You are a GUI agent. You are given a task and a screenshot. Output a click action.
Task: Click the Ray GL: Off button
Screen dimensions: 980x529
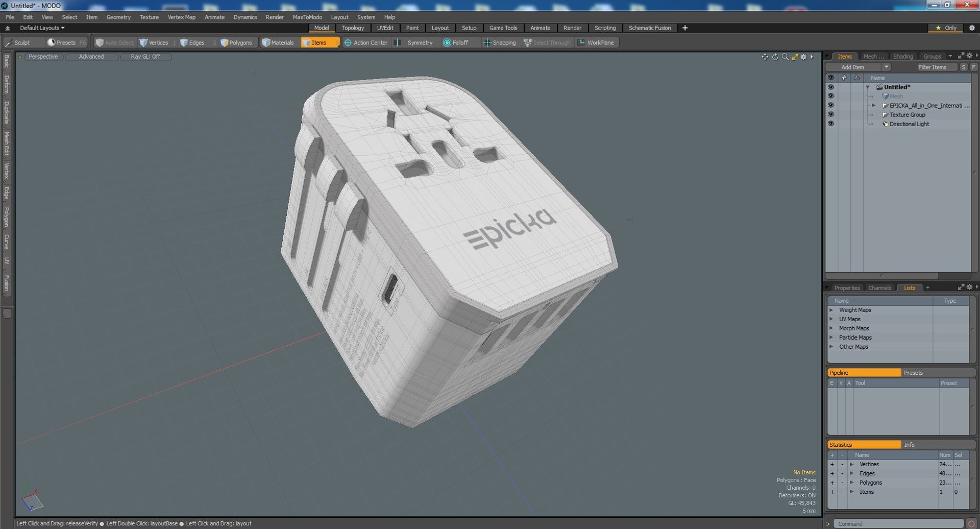click(x=145, y=57)
